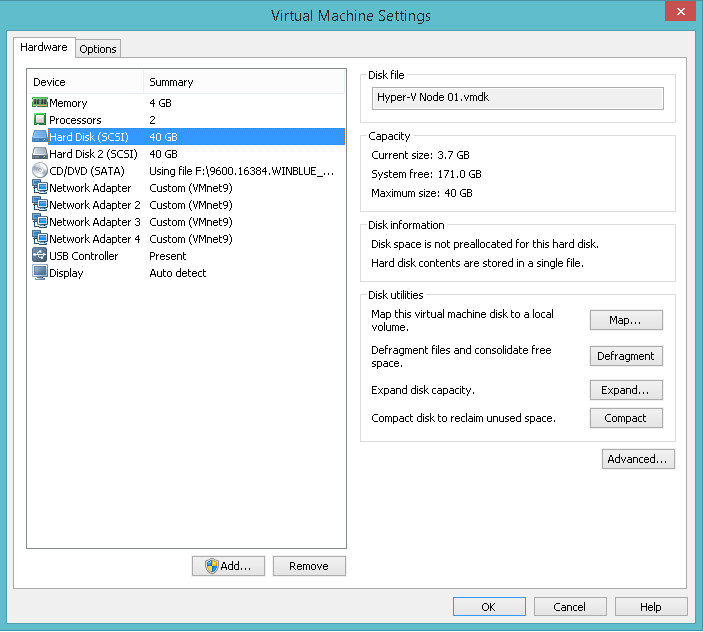Click the Display monitor icon
This screenshot has width=703, height=632.
40,273
